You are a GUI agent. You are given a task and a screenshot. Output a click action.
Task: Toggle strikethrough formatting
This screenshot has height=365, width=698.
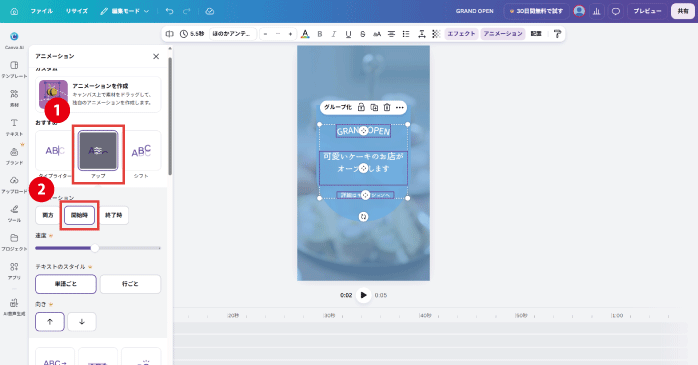pyautogui.click(x=363, y=34)
